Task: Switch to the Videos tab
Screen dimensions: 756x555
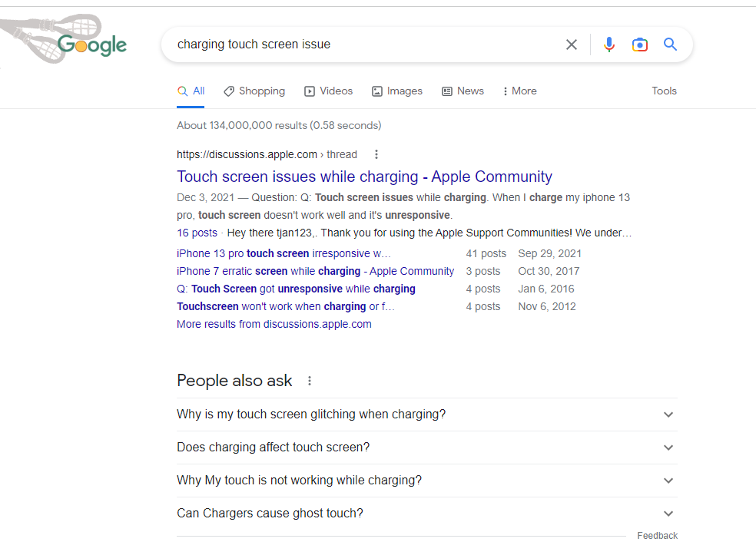Action: [x=328, y=91]
